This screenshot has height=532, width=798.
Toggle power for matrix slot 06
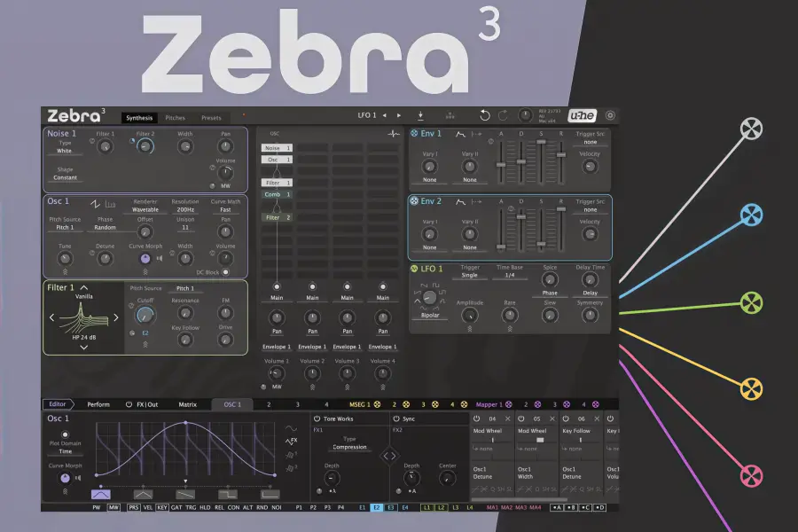566,419
